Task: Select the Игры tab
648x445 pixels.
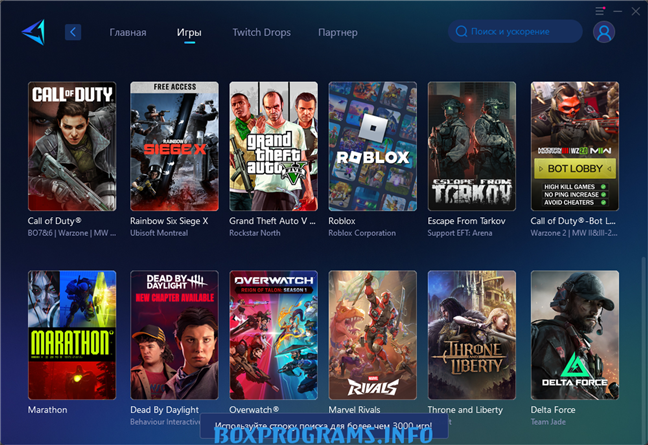Action: pos(189,32)
